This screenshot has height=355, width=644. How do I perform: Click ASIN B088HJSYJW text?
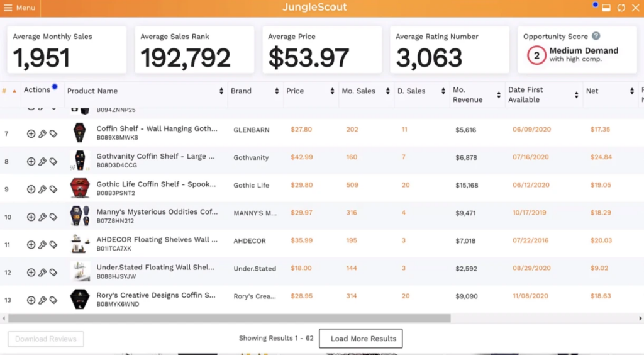coord(116,276)
